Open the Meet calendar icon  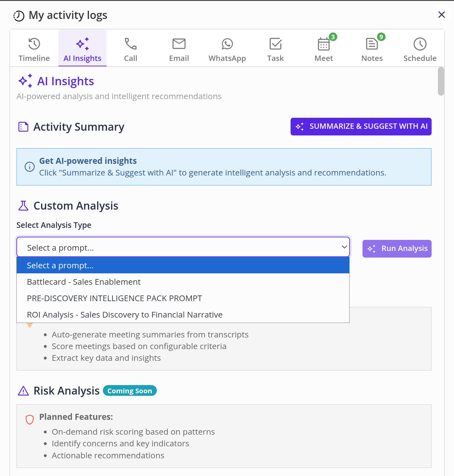pos(323,45)
